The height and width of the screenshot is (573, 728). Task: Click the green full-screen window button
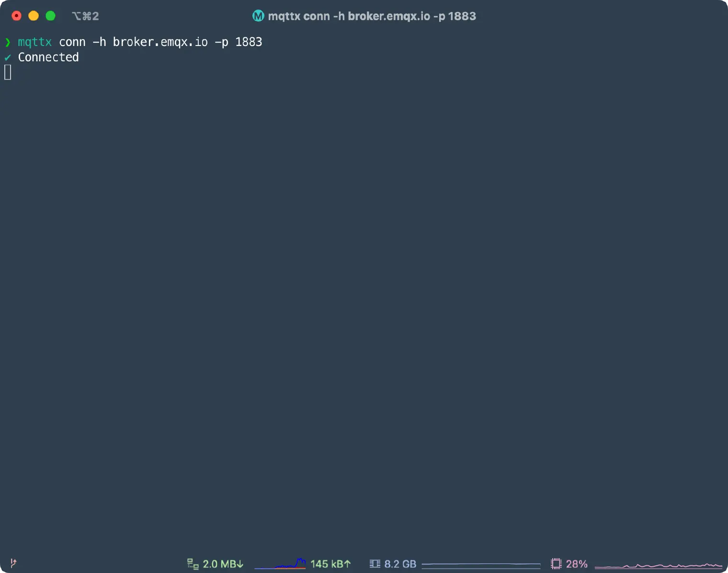point(50,16)
